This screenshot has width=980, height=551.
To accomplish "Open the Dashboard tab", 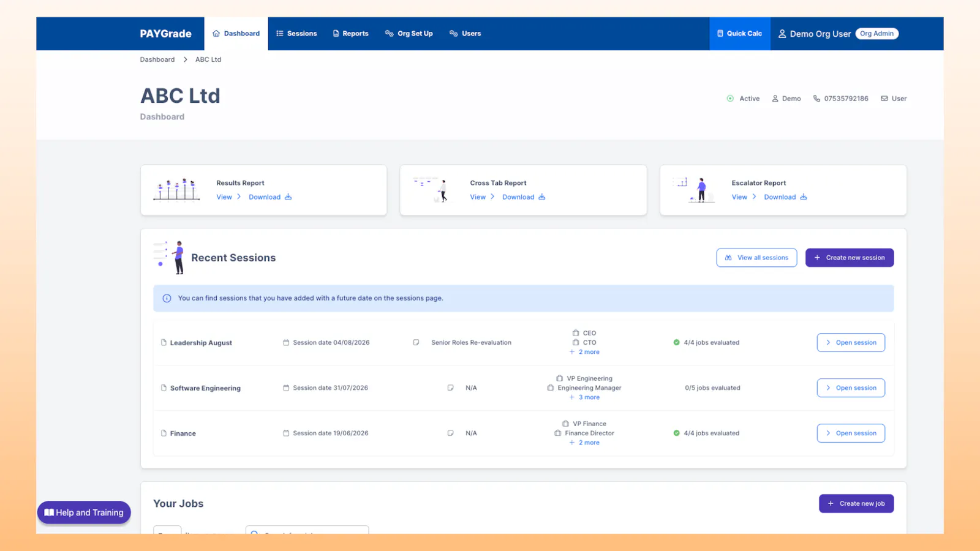I will click(236, 34).
